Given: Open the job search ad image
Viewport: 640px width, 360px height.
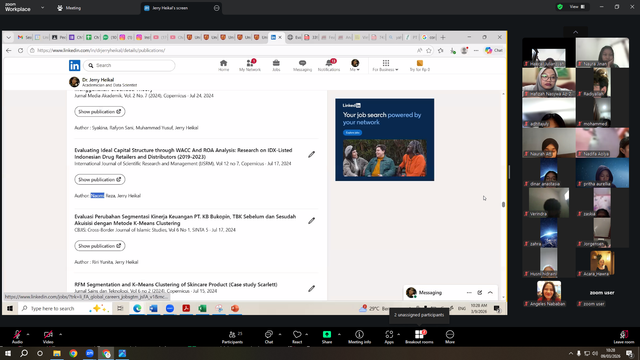Looking at the screenshot, I should point(385,158).
